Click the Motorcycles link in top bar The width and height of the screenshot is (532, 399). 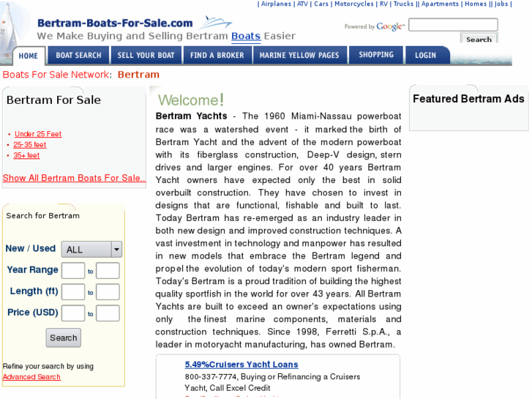point(354,4)
